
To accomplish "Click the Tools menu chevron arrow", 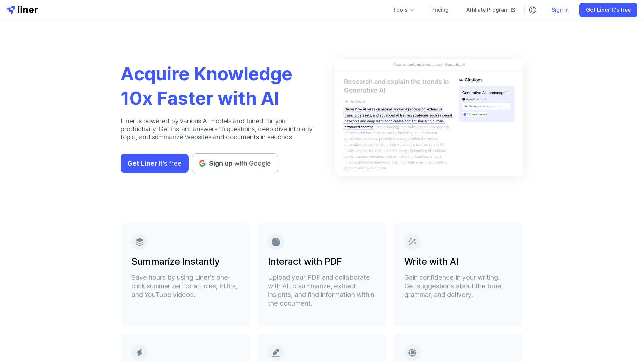I will click(x=412, y=10).
